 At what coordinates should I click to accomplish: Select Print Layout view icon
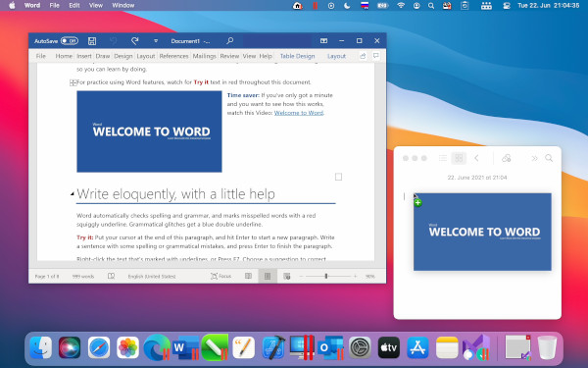(x=268, y=276)
